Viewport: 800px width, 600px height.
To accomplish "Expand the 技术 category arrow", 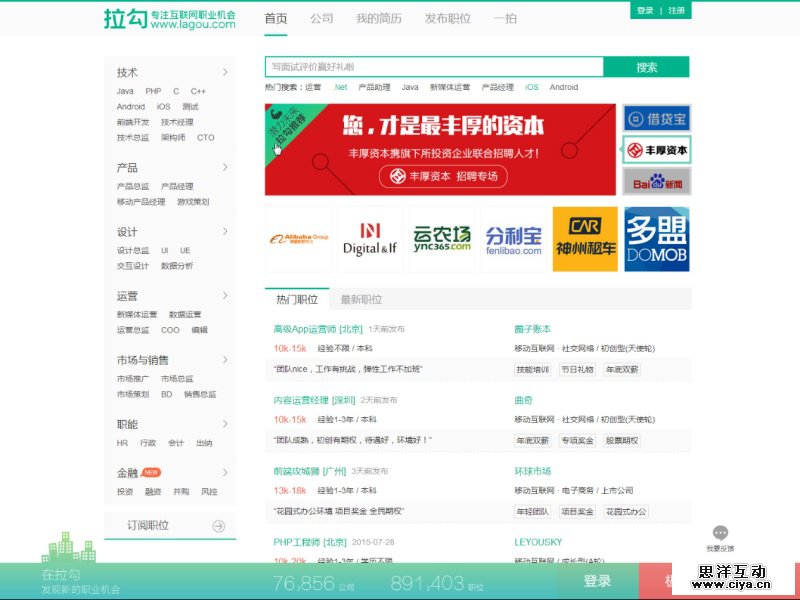I will (x=225, y=72).
